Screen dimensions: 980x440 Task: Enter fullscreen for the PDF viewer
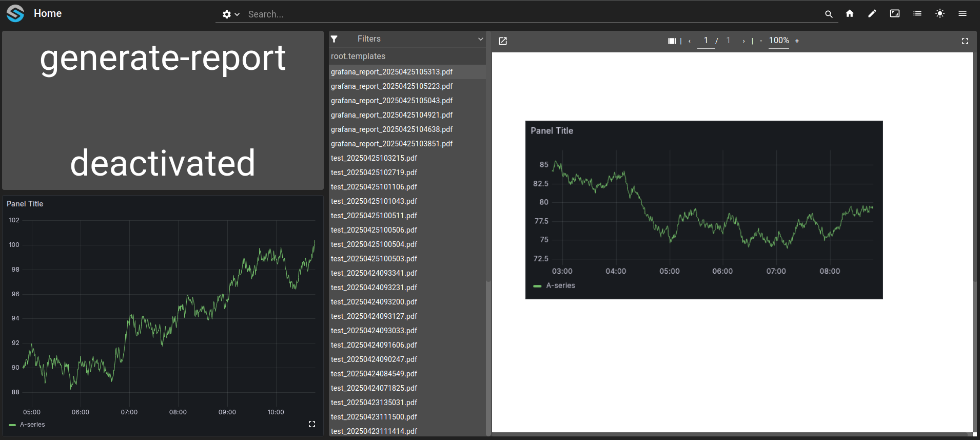coord(965,41)
